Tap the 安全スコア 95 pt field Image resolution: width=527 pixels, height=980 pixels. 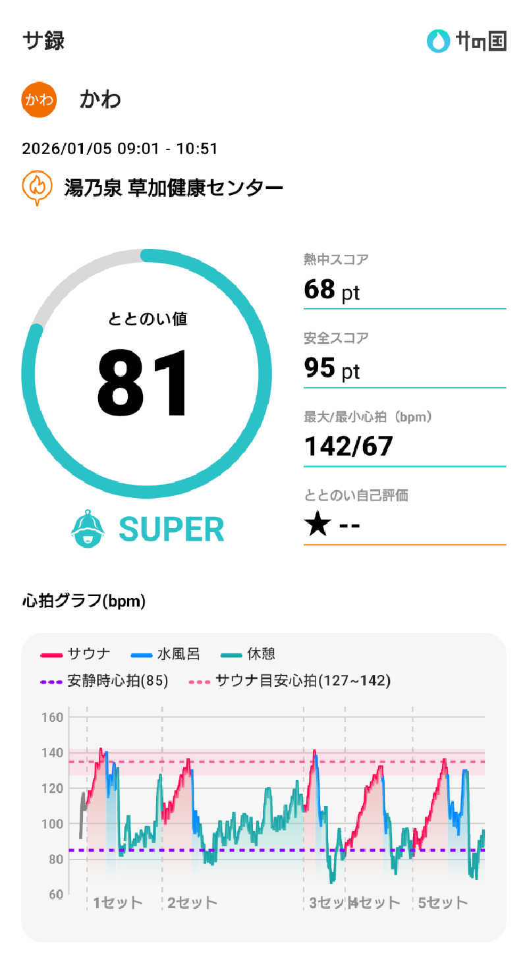click(x=404, y=360)
